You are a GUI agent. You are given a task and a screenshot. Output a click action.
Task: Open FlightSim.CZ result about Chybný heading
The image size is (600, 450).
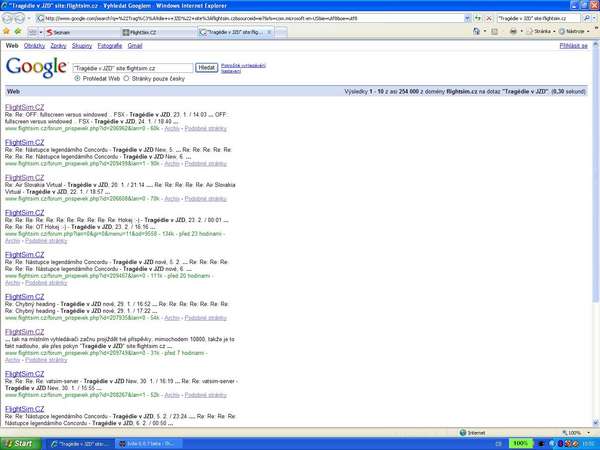click(24, 297)
